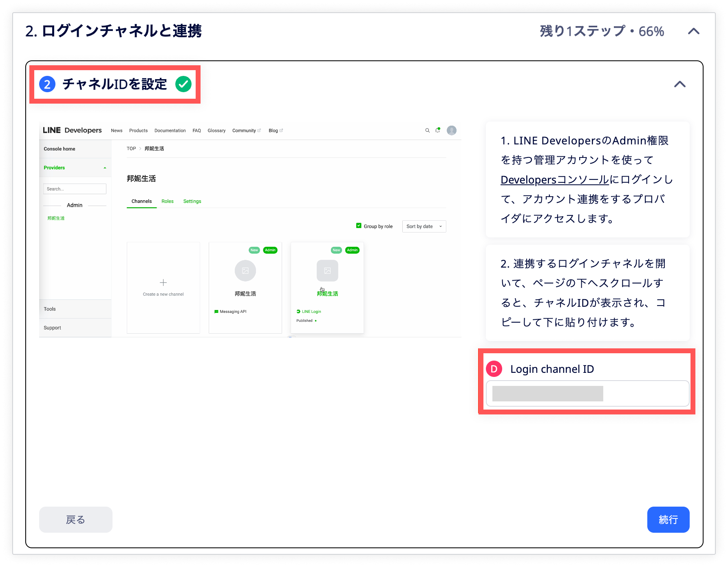Open the notifications bell icon
The height and width of the screenshot is (567, 728).
click(438, 131)
